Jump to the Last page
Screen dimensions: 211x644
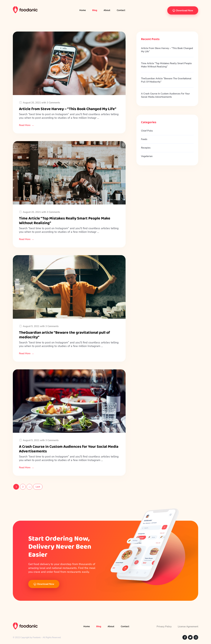(38, 487)
